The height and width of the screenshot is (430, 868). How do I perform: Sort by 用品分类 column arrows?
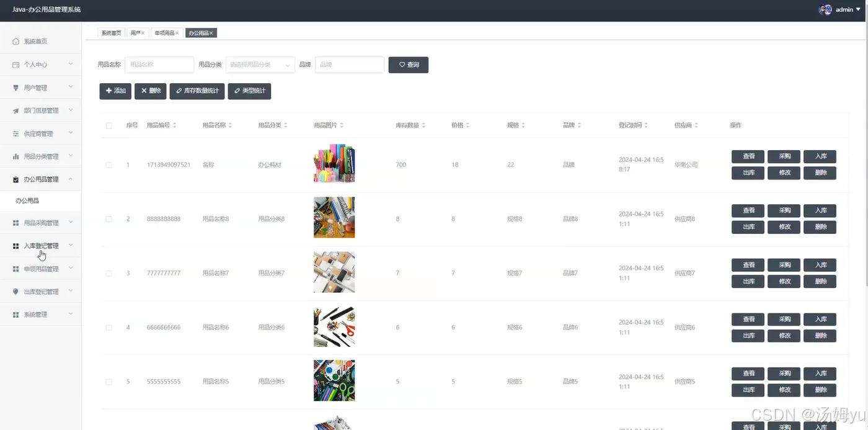[x=286, y=125]
